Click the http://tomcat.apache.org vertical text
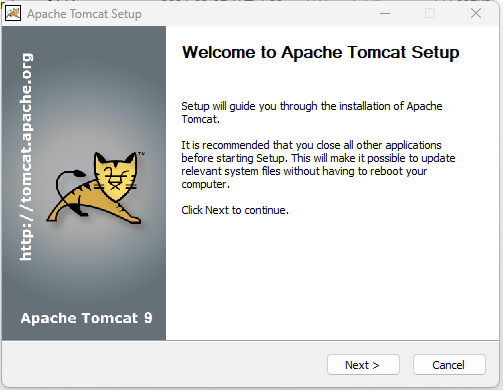The image size is (503, 390). click(26, 156)
